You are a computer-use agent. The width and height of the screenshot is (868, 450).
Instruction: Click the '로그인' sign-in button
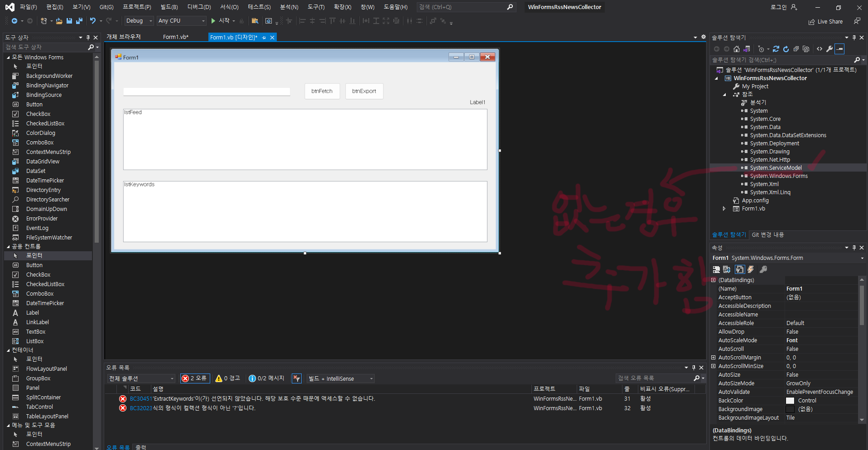click(x=784, y=7)
